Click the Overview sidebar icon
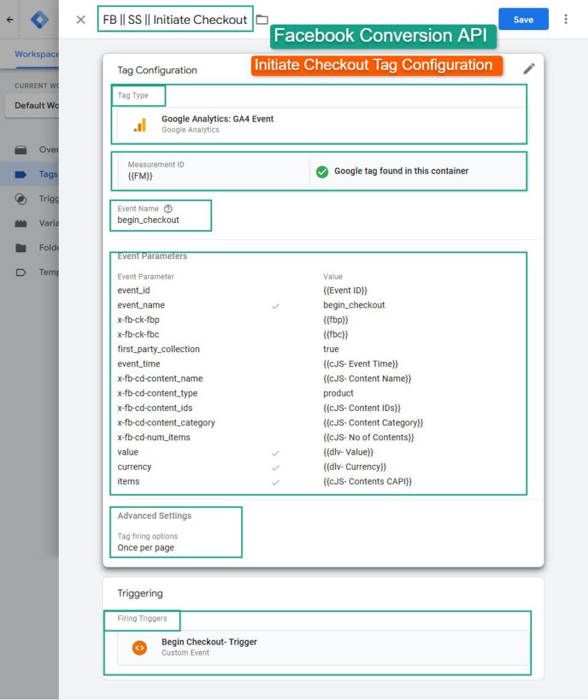Screen dimensions: 588x700 21,150
